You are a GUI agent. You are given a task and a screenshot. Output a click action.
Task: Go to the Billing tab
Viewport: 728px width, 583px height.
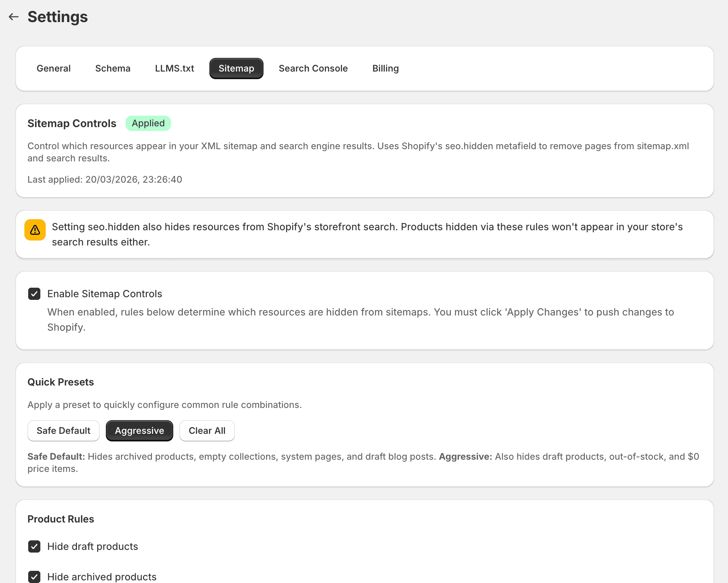pos(385,68)
